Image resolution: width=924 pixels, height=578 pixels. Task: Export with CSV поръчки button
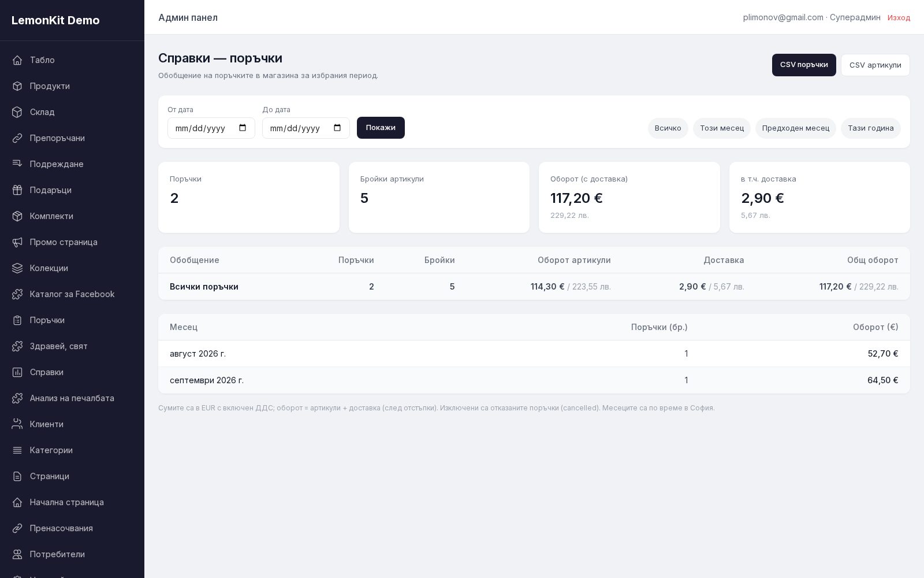[x=804, y=65]
